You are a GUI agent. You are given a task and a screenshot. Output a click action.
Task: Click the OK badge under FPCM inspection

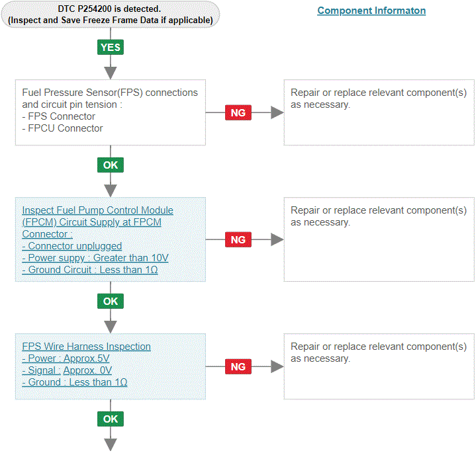pyautogui.click(x=111, y=301)
